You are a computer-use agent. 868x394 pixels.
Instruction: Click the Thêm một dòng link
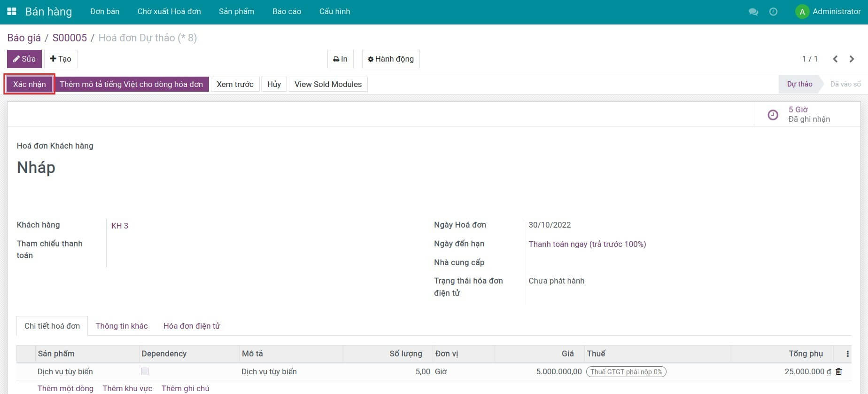(x=65, y=388)
